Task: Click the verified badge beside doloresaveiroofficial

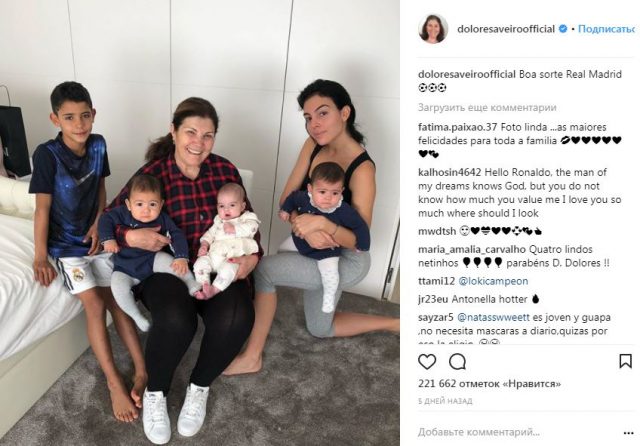Action: 563,29
